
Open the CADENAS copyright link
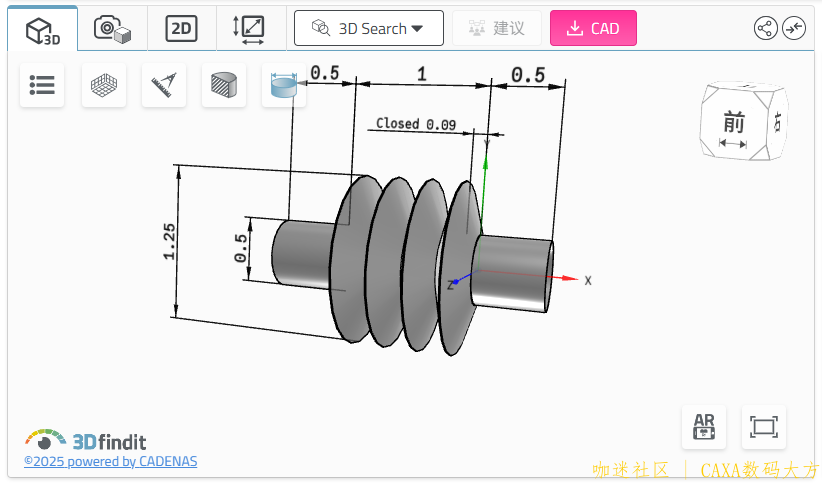pyautogui.click(x=111, y=461)
